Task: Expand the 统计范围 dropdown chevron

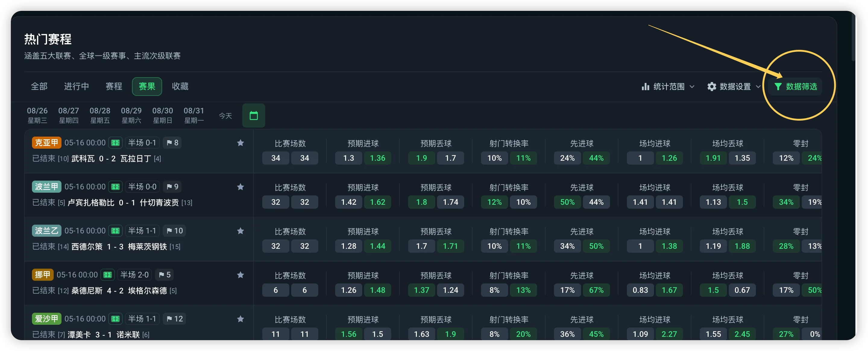Action: pyautogui.click(x=692, y=87)
